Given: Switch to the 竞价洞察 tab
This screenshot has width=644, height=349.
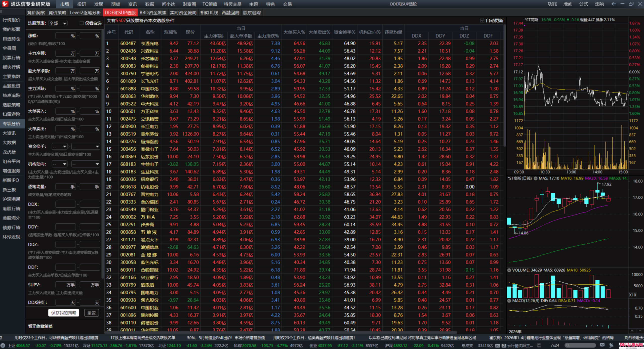Looking at the screenshot, I should (36, 13).
